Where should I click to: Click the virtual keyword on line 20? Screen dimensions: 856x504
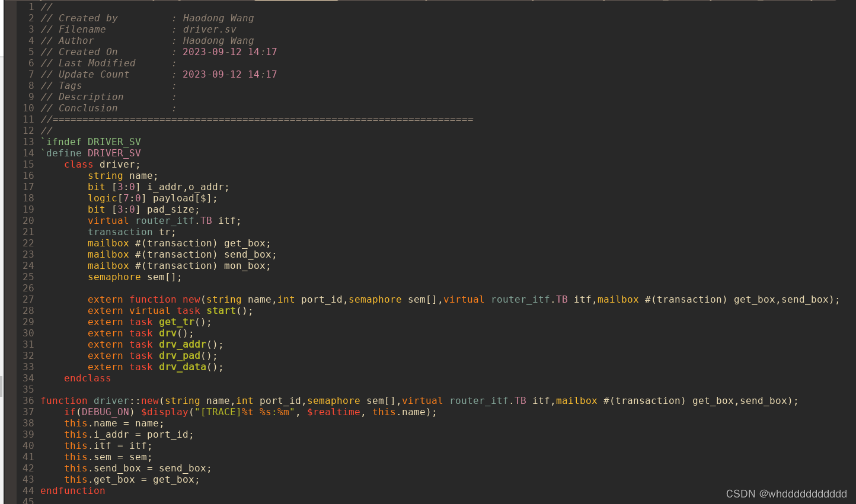[108, 220]
